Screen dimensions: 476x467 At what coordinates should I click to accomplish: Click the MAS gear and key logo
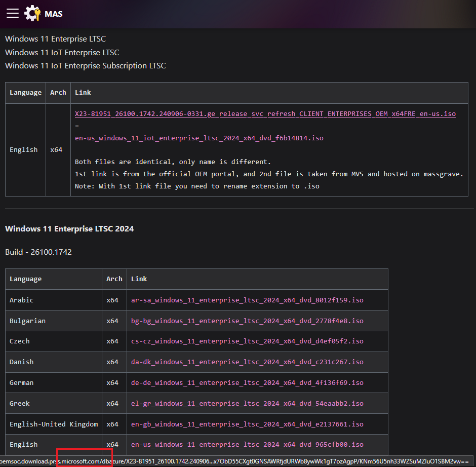click(x=32, y=14)
